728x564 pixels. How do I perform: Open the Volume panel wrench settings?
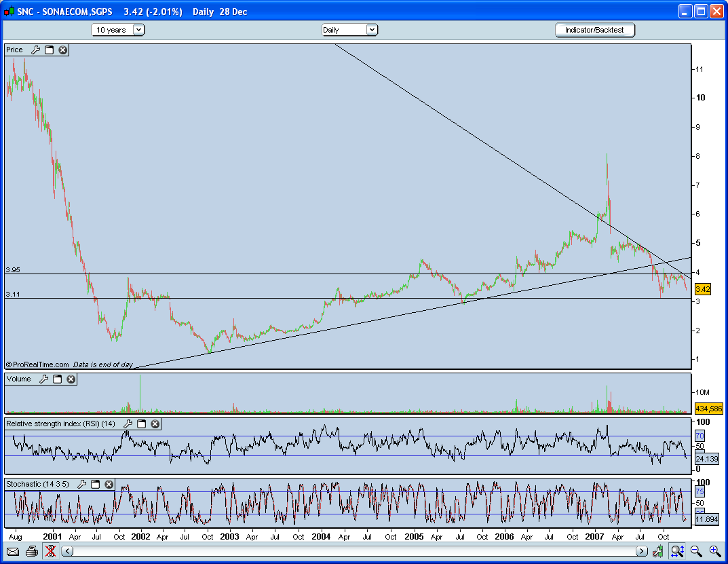tap(44, 379)
